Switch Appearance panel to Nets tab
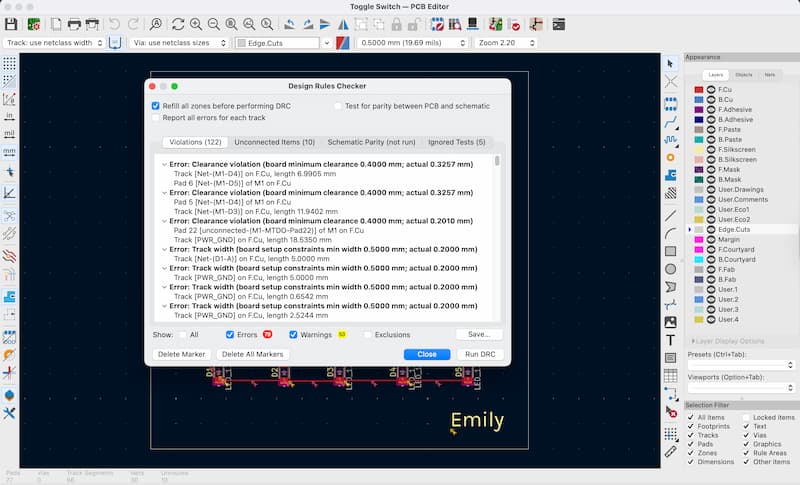Image resolution: width=800 pixels, height=485 pixels. 770,75
